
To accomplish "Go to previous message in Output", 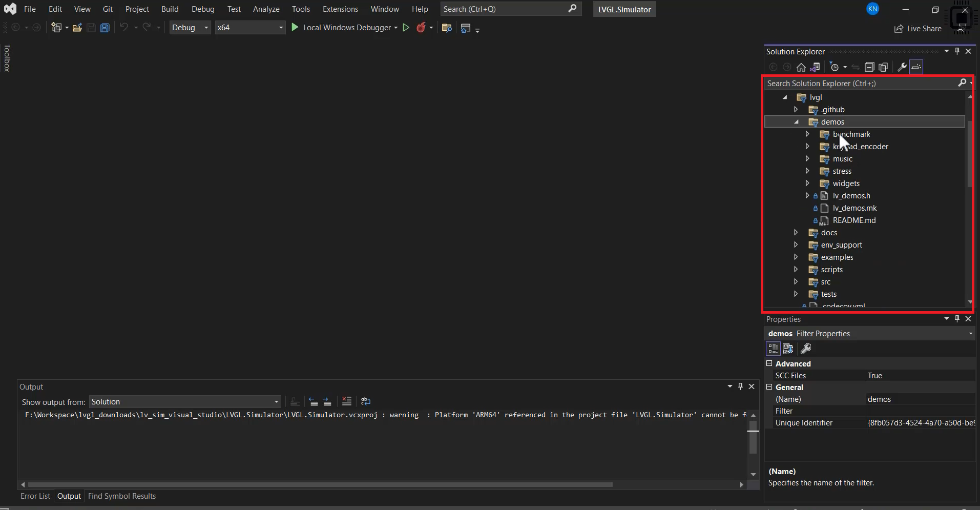I will (314, 401).
